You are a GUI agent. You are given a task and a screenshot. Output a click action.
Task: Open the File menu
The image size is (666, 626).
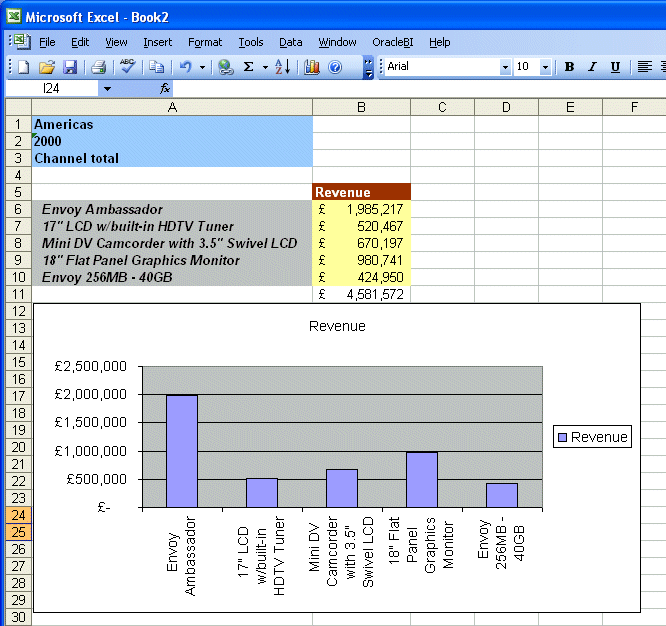coord(47,42)
